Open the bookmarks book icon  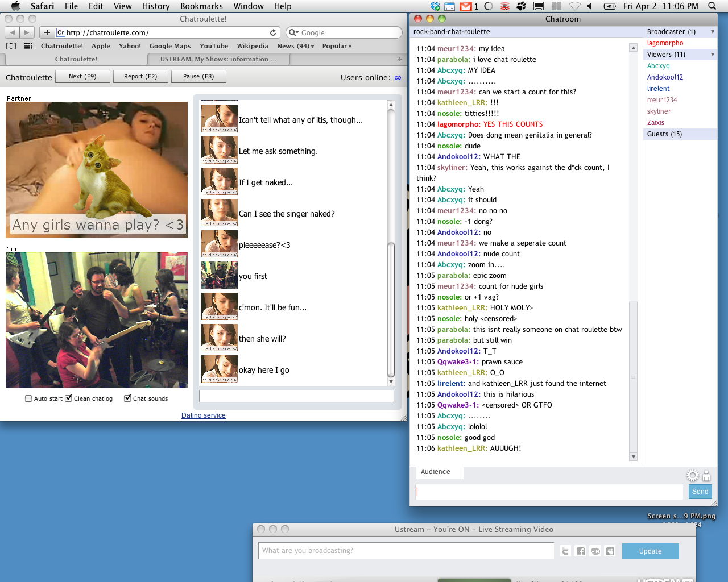11,46
